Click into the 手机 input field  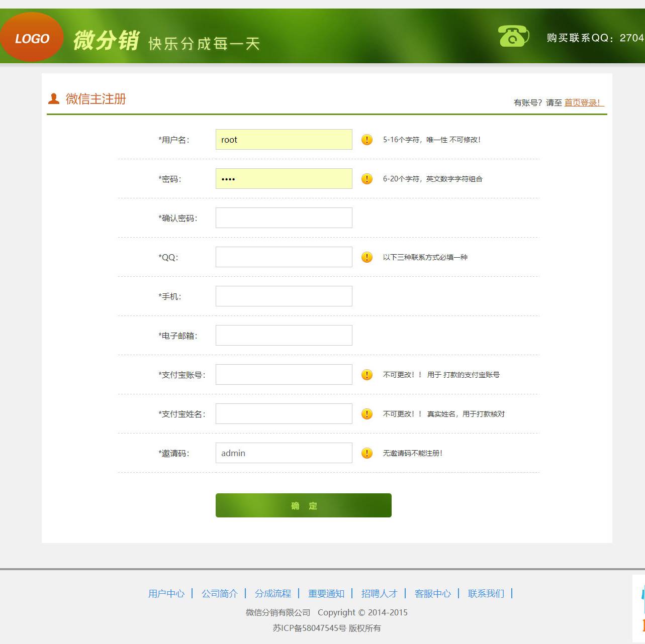284,296
